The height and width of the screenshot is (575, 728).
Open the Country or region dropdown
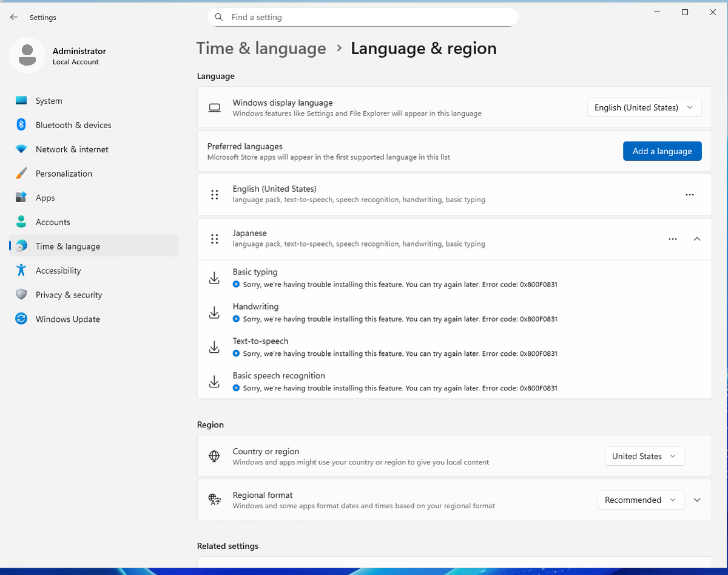tap(644, 456)
